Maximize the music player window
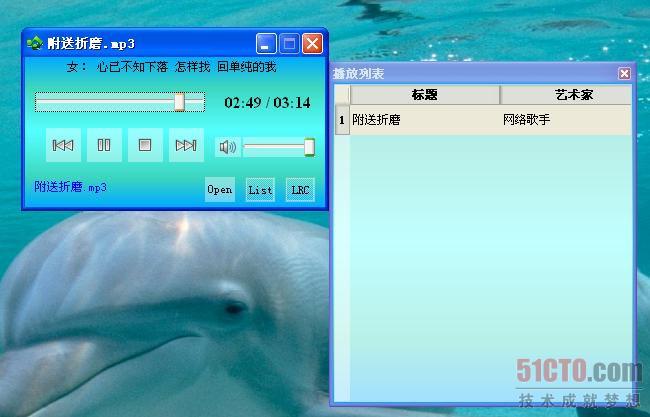 coord(289,44)
